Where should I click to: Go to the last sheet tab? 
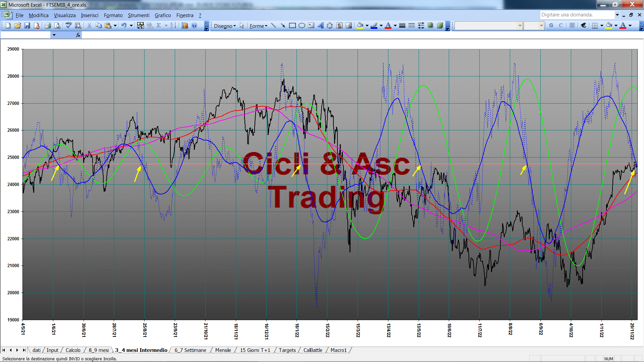click(24, 350)
